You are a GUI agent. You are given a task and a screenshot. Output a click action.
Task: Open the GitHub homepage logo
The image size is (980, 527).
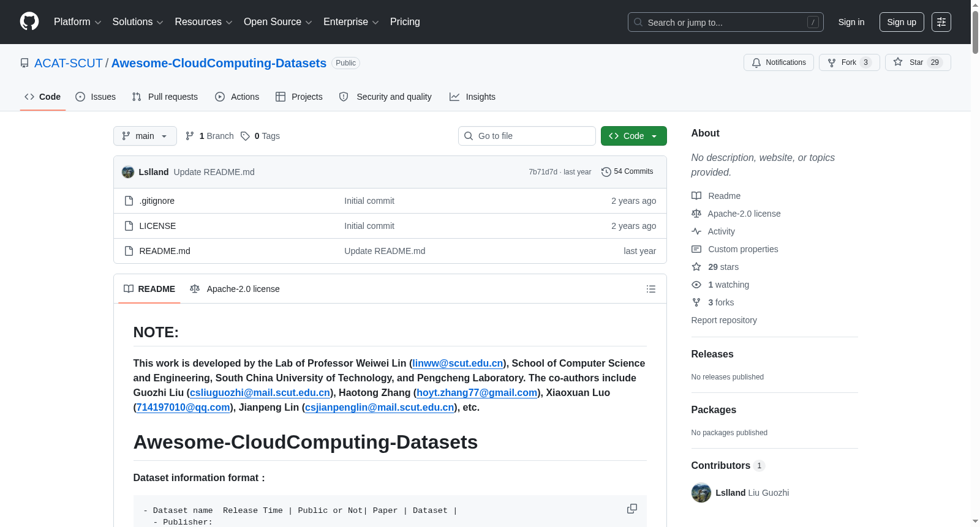(x=29, y=21)
